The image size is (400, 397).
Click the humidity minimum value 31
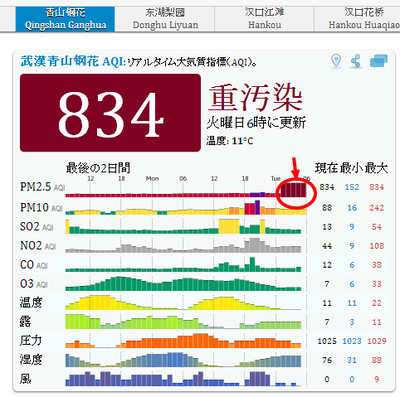click(352, 360)
